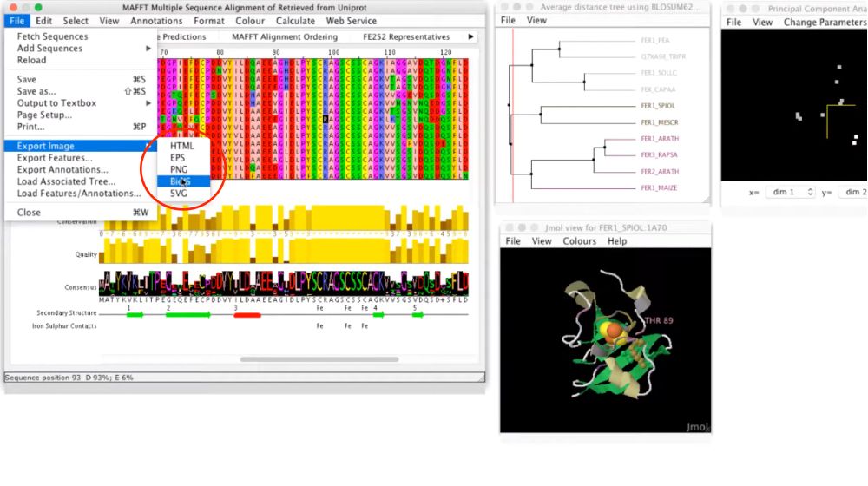Click the horizontal scrollbar of the alignment
The height and width of the screenshot is (486, 868).
pyautogui.click(x=319, y=359)
